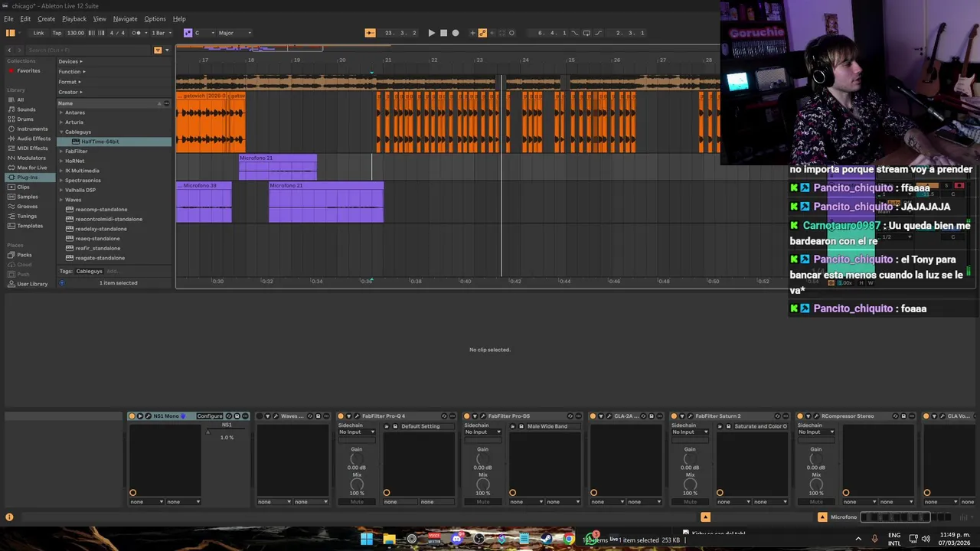
Task: Collapse the Cableguys plug-in folder
Action: coord(61,132)
